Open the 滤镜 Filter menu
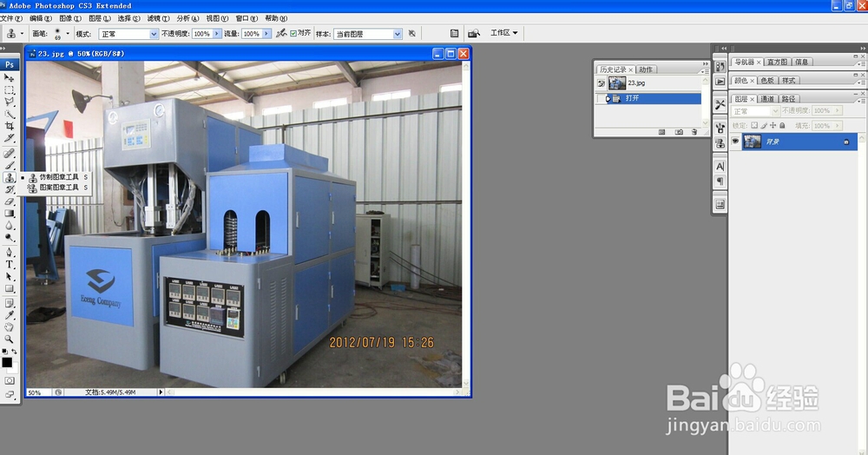Screen dimensions: 868x455 158,18
